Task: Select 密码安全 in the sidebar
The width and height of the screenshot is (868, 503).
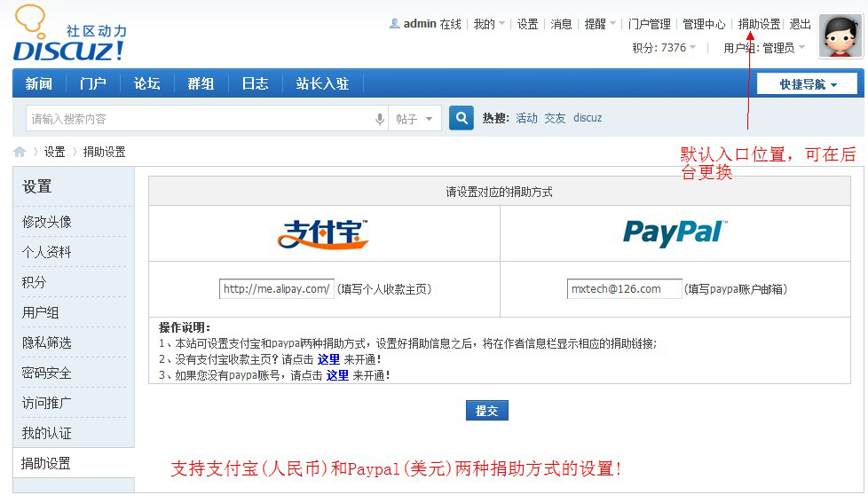Action: pos(46,373)
